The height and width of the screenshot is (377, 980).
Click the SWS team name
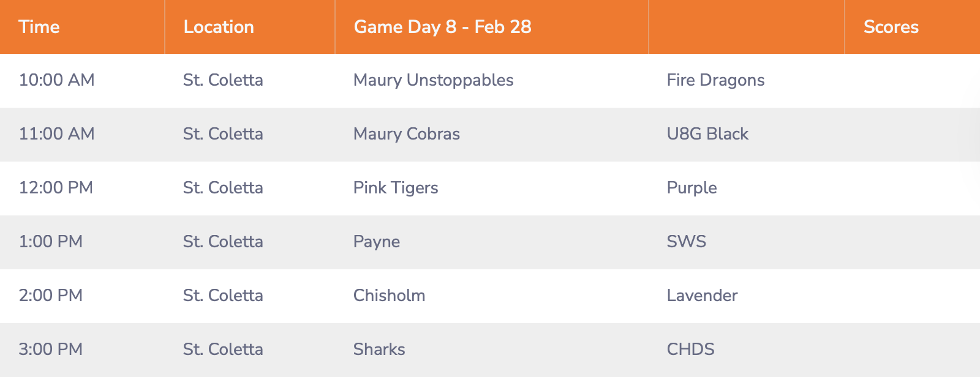pos(687,242)
